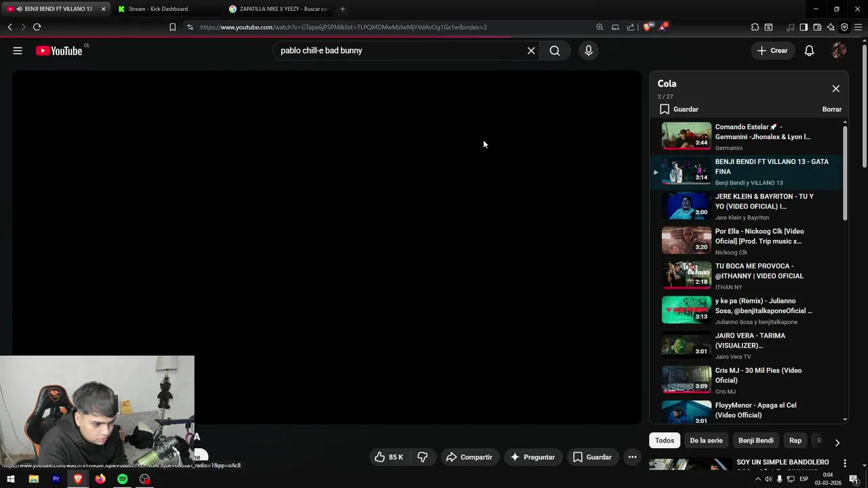Play Por Ella - Nickoog Clk video

coord(746,241)
